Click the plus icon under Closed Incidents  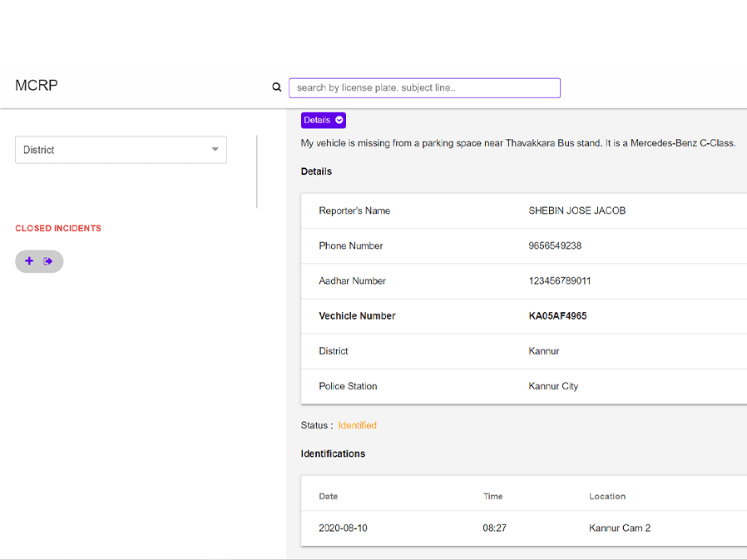pyautogui.click(x=29, y=261)
